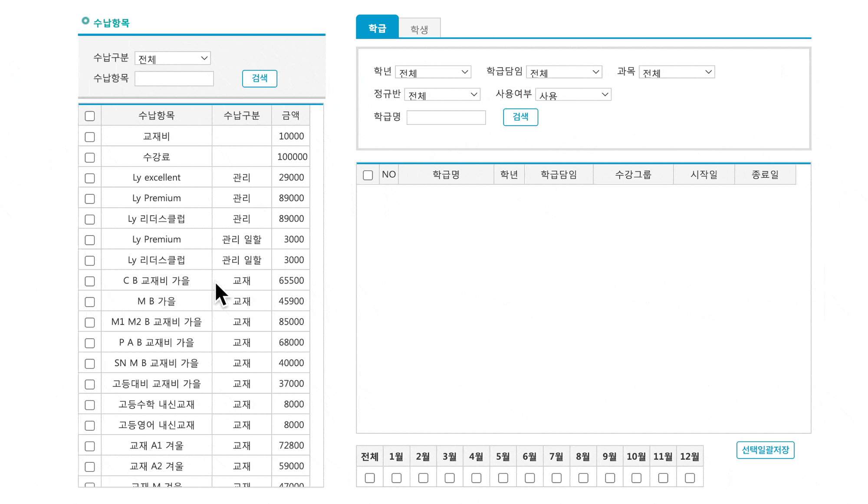Focus the 학급명 text field
This screenshot has width=868, height=504.
[446, 118]
